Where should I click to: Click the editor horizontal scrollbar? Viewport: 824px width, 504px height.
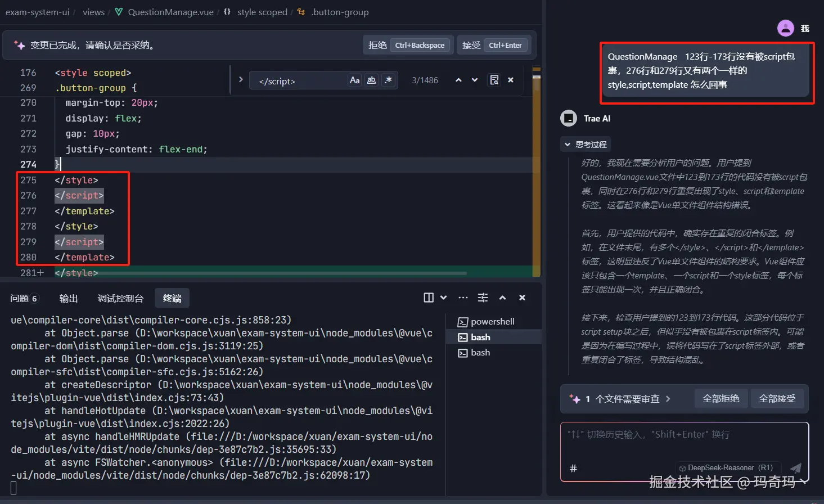(x=260, y=273)
